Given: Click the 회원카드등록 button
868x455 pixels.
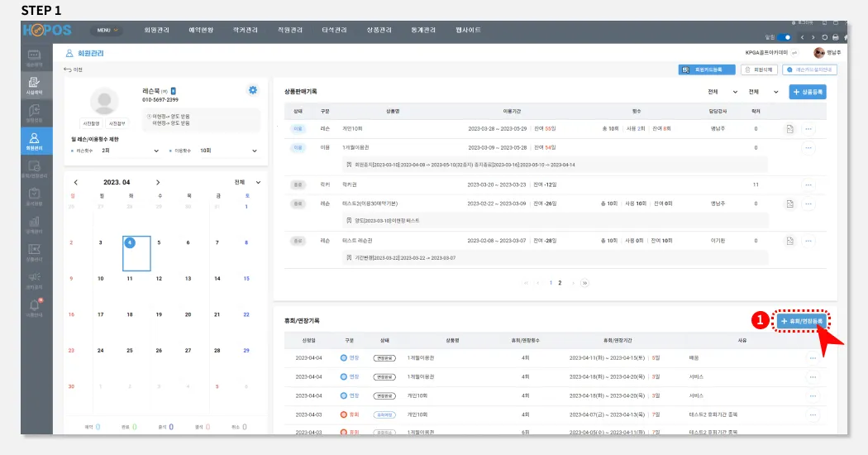Looking at the screenshot, I should (706, 70).
